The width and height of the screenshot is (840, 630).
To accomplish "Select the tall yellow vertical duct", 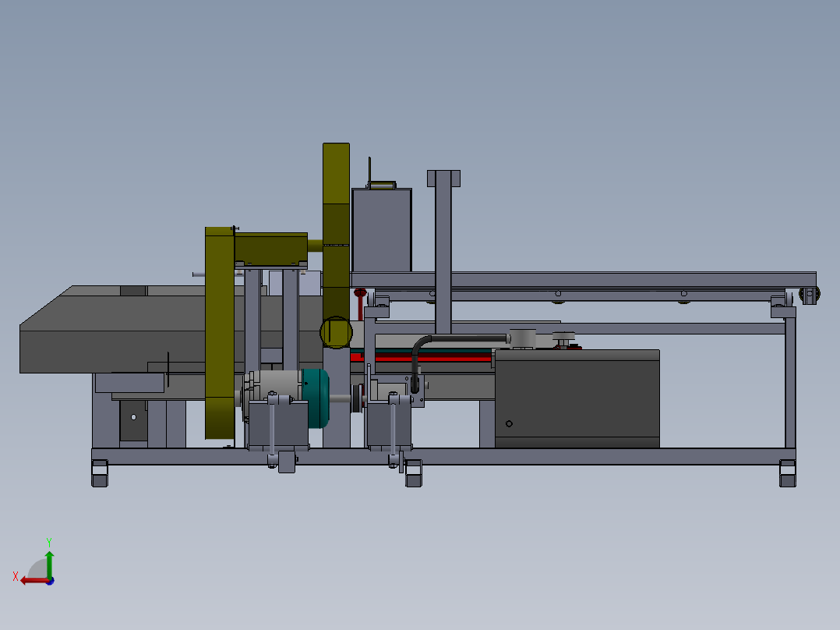I will [336, 231].
